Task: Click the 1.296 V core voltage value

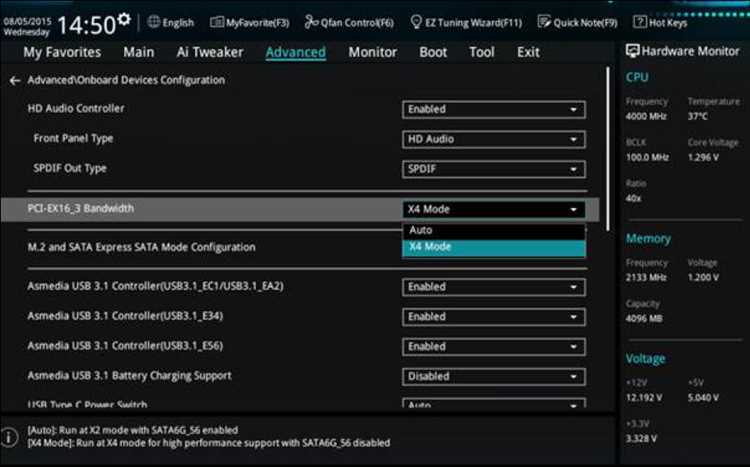Action: point(703,157)
